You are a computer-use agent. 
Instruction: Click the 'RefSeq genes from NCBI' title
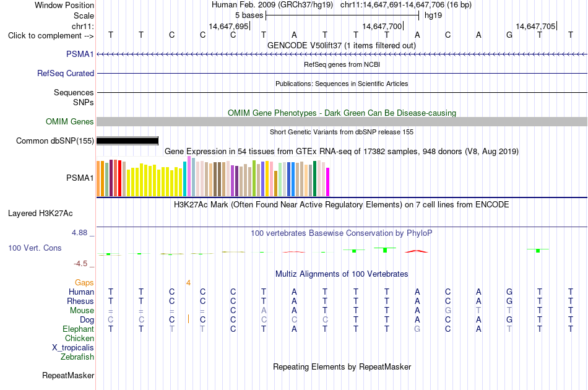pos(342,64)
